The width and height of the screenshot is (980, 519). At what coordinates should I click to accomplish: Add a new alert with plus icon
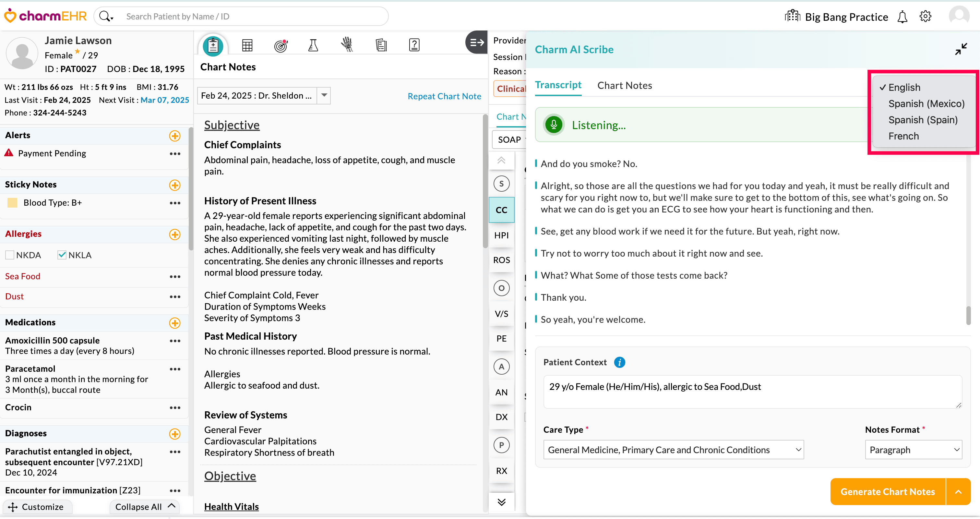174,136
